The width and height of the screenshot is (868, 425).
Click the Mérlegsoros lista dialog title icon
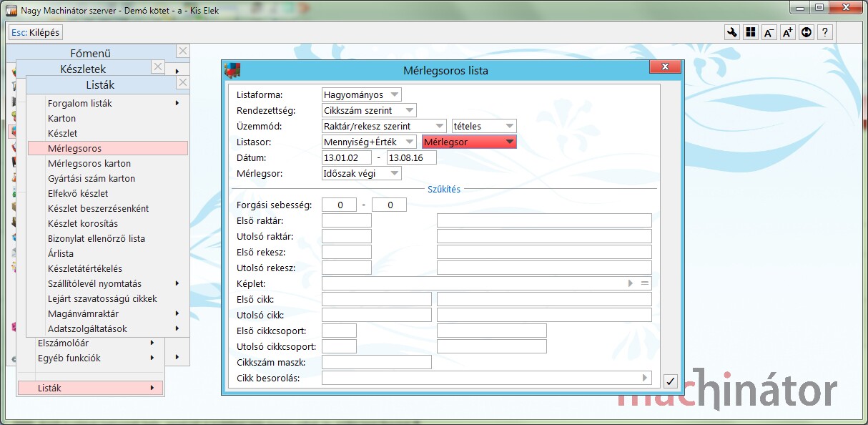pos(232,70)
